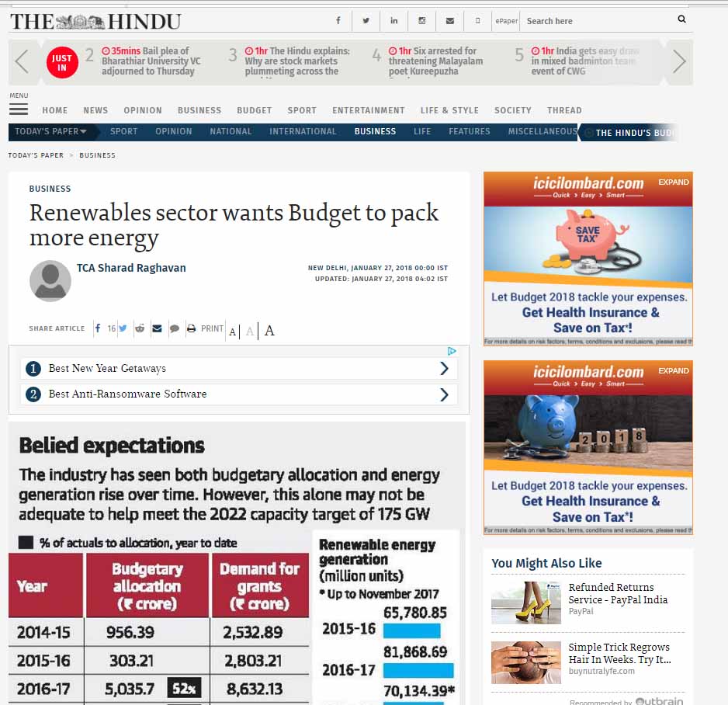Screen dimensions: 728x705
Task: Read Why are stock markets plummeting story
Action: pos(297,61)
